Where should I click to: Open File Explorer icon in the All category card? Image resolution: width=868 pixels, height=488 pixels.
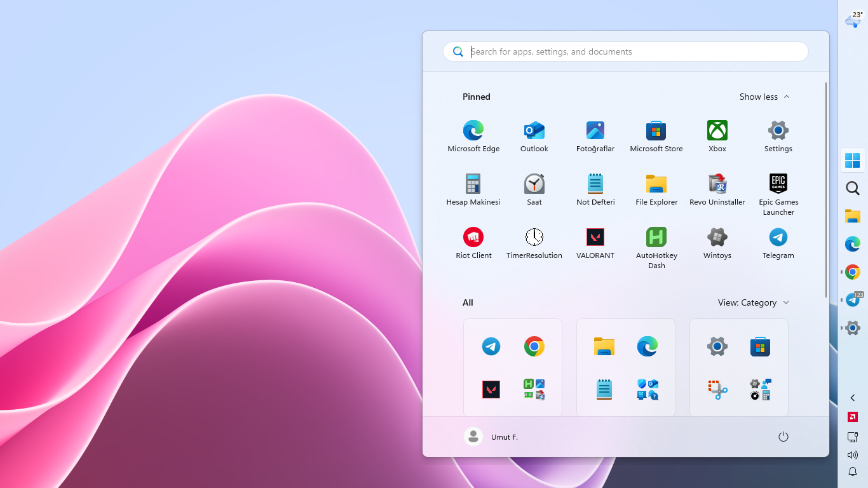(x=604, y=346)
